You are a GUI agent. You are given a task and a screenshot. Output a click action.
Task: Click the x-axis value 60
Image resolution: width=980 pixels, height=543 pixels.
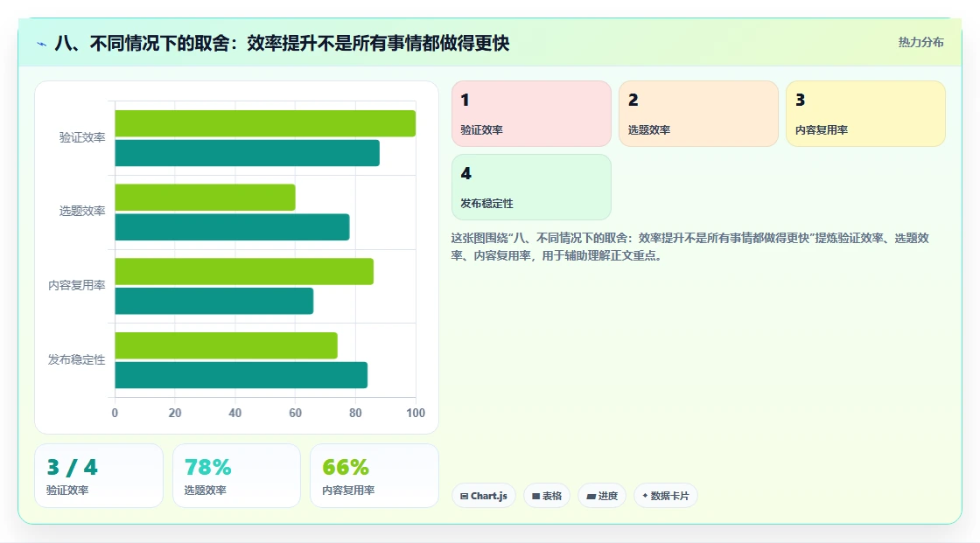point(295,413)
